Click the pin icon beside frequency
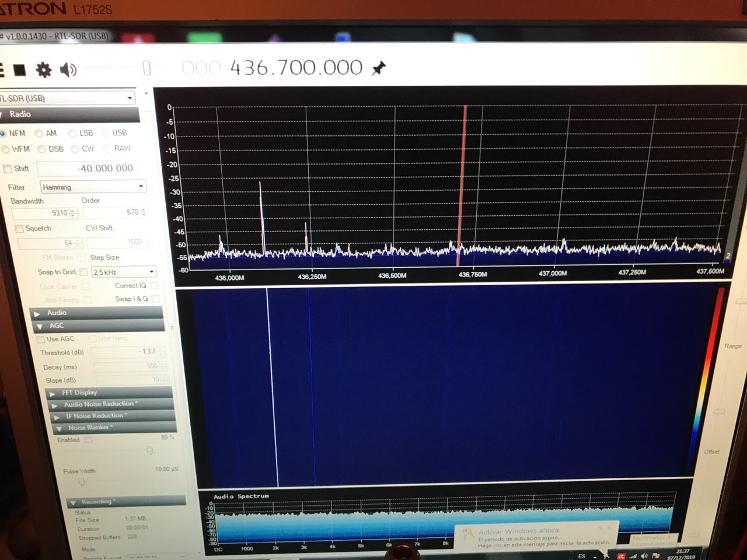 pos(379,68)
